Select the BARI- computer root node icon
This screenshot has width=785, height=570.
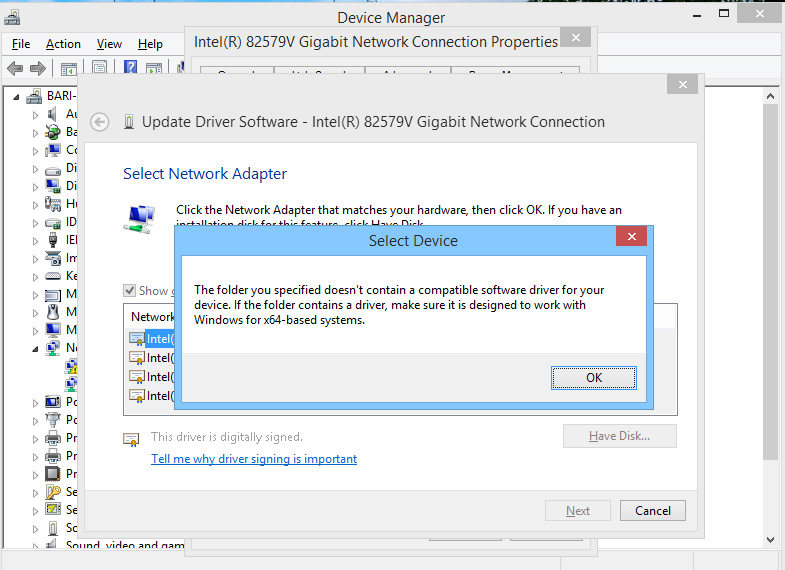[x=34, y=96]
